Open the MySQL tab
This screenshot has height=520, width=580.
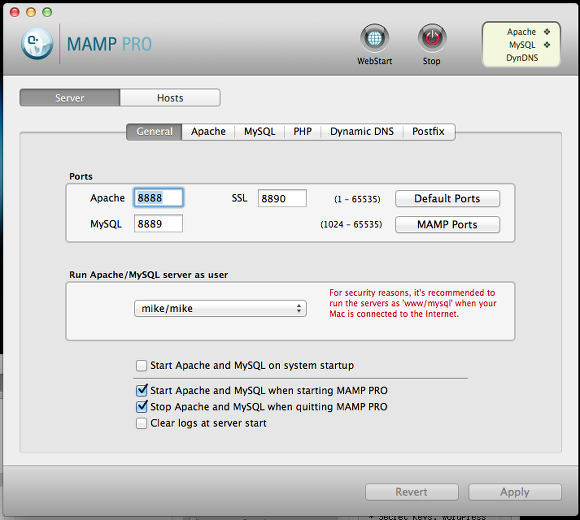pos(260,132)
